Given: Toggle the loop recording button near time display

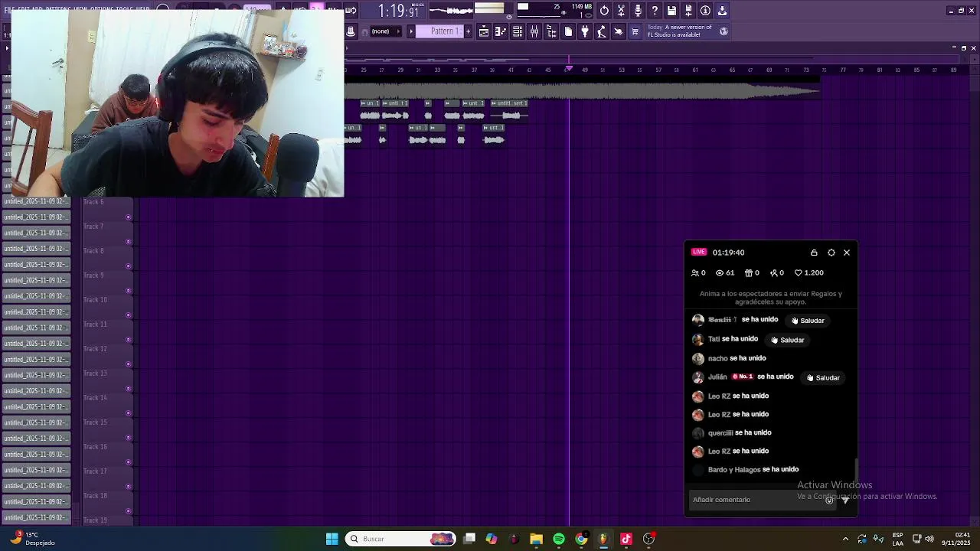Looking at the screenshot, I should [x=351, y=11].
